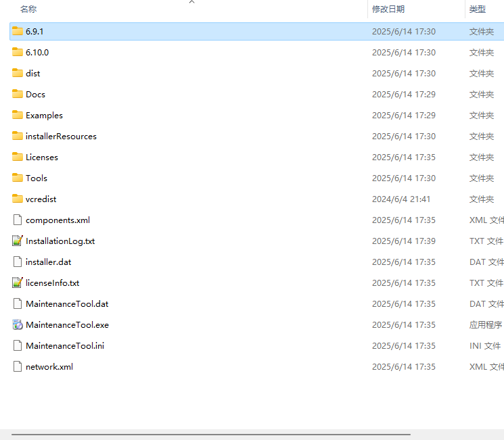The image size is (504, 440).
Task: Click the date 2025/6/14 17:39 for InstallationLog.txt
Action: point(404,241)
